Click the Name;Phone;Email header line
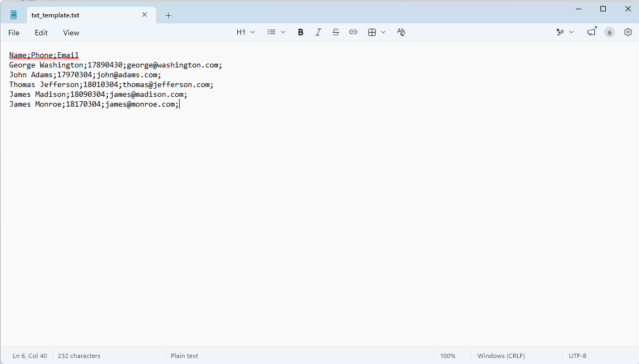 (44, 55)
